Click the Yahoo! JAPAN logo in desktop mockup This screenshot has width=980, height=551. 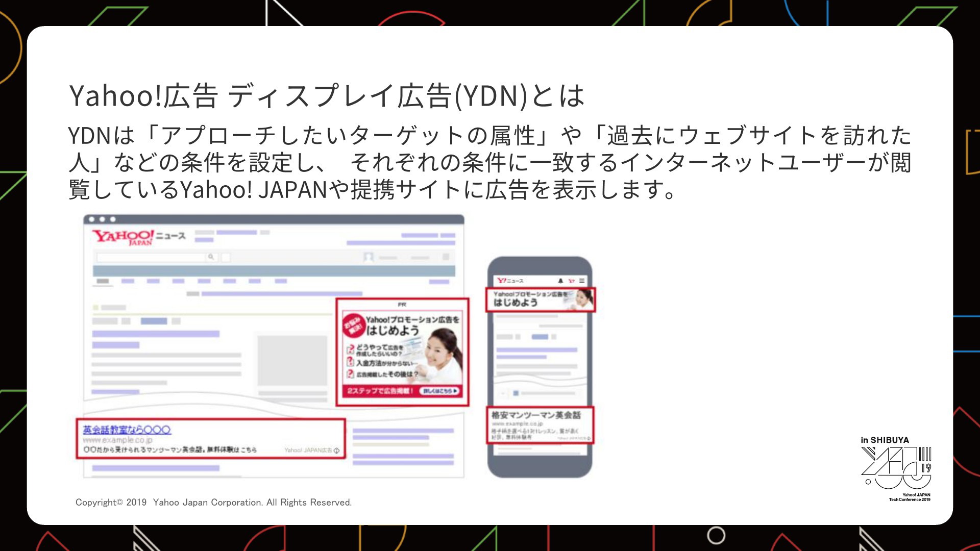click(122, 237)
